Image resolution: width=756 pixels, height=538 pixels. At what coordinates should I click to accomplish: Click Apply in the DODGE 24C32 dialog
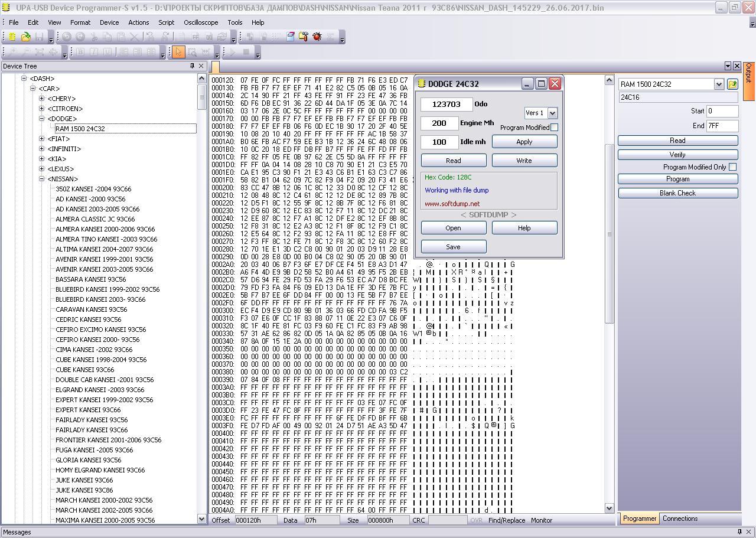[x=524, y=142]
